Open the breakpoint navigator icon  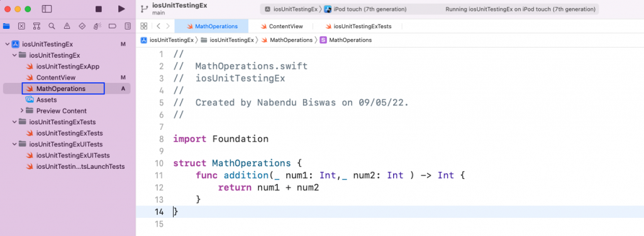coord(113,26)
